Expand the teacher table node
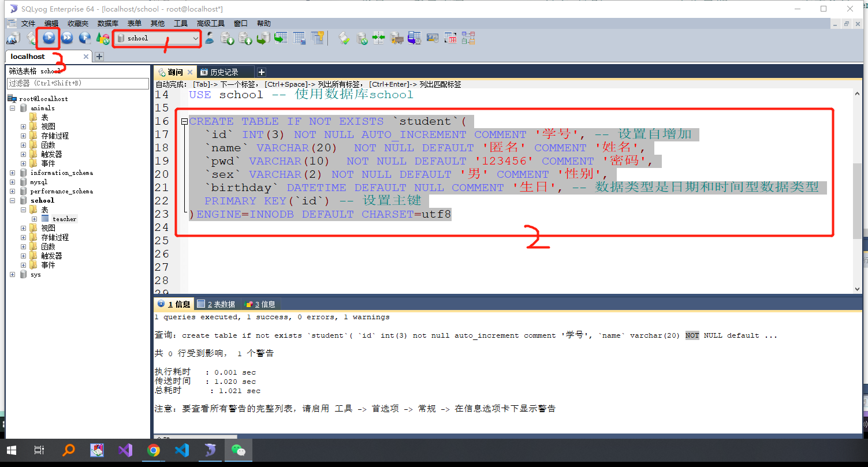 pos(34,219)
